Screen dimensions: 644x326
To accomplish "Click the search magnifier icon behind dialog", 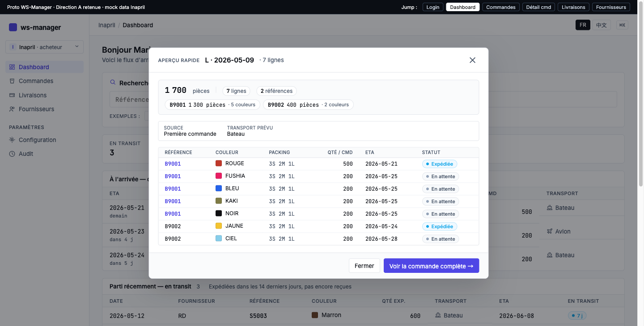I will [x=113, y=83].
